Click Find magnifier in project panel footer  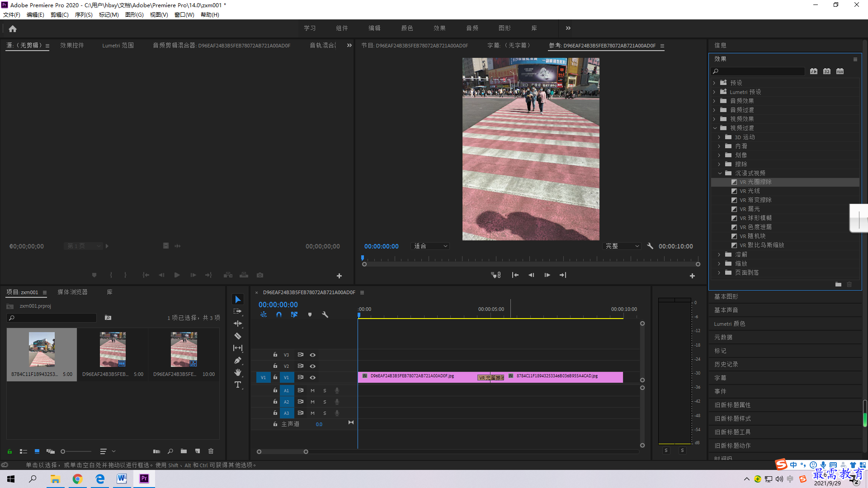coord(170,451)
